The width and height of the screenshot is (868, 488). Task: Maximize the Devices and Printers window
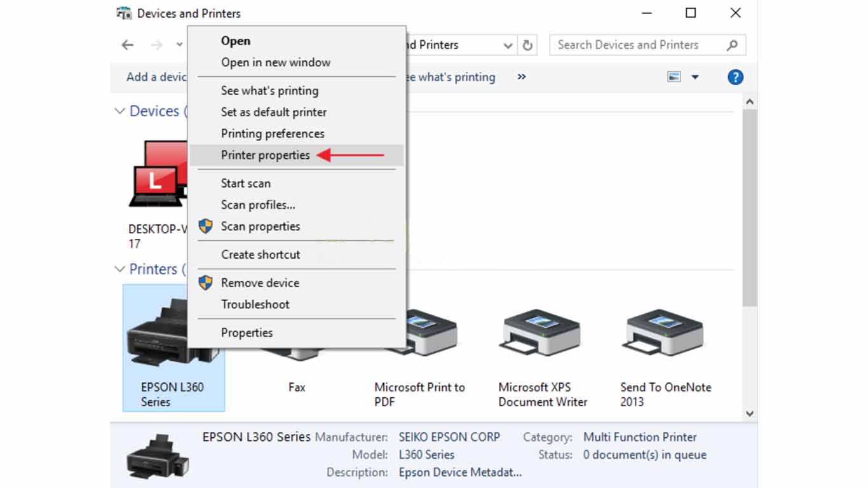(691, 13)
